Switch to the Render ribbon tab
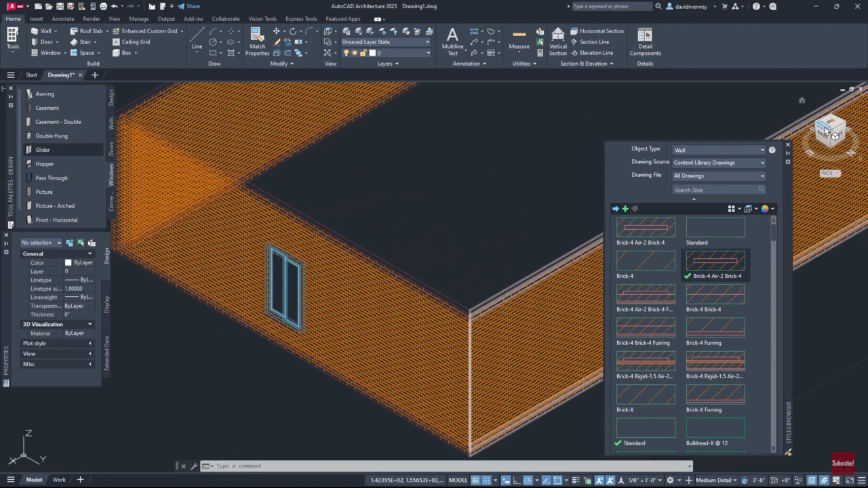The image size is (868, 488). [92, 19]
